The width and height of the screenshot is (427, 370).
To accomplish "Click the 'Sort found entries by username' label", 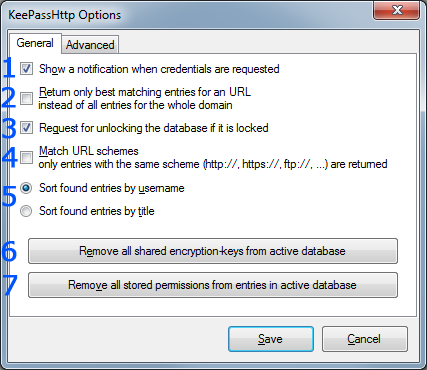I will click(x=112, y=188).
